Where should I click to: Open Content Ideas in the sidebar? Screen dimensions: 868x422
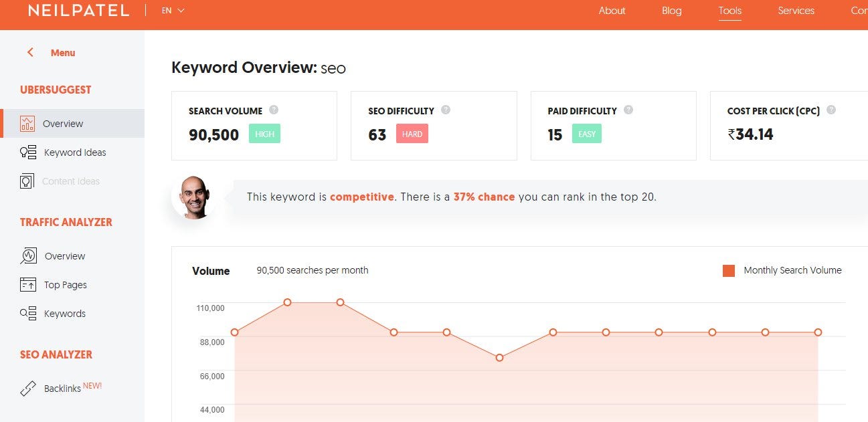[x=72, y=181]
